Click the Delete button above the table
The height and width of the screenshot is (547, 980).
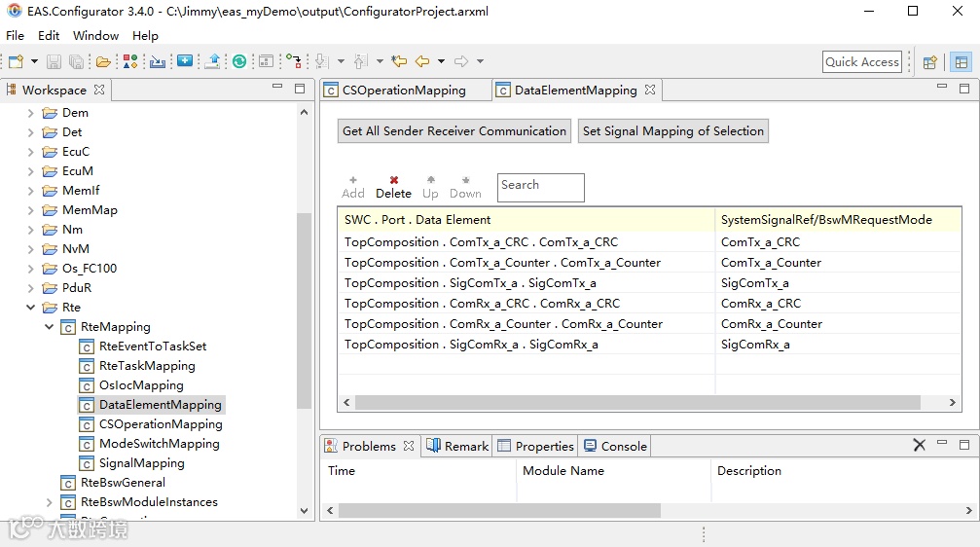394,188
